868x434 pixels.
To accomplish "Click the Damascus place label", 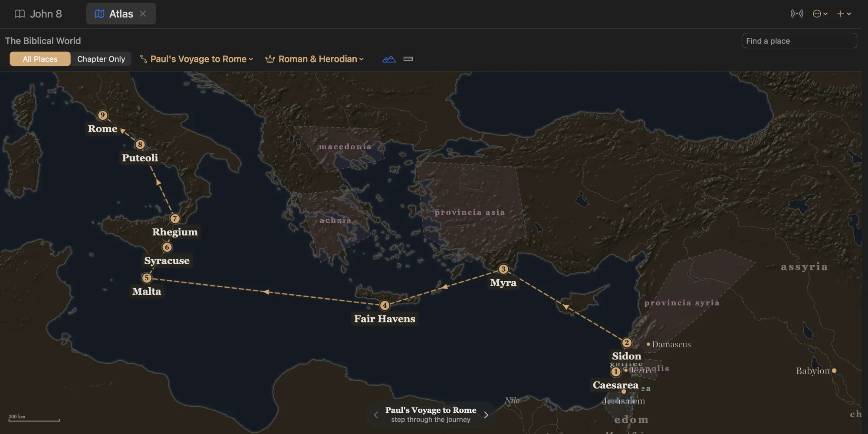I will 671,344.
